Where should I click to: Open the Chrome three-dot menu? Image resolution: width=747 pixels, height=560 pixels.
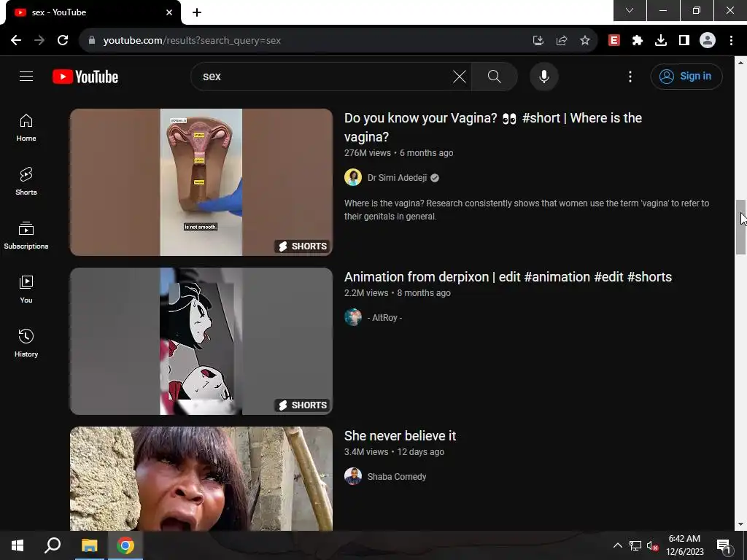pos(731,41)
